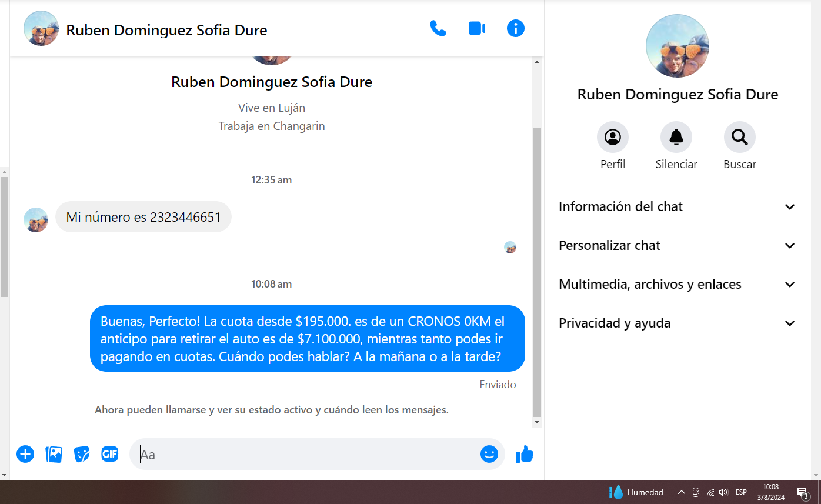
Task: Start a voice call with the phone icon
Action: [x=438, y=29]
